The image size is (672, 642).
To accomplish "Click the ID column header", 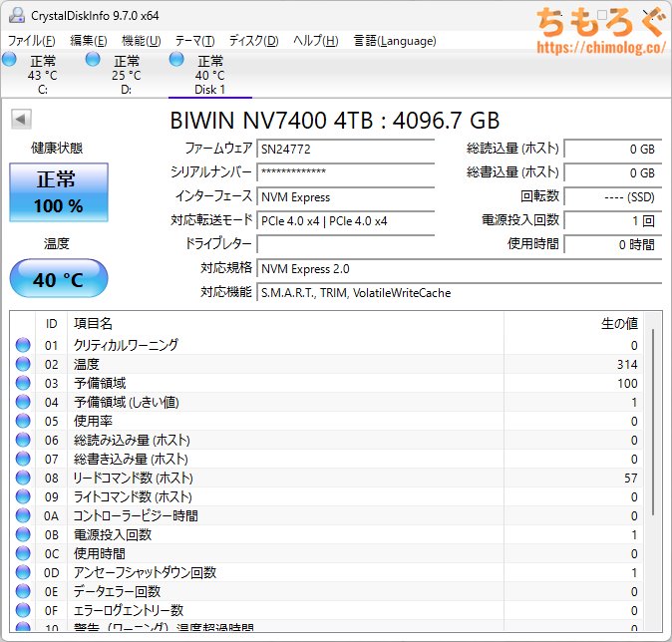I will click(52, 324).
